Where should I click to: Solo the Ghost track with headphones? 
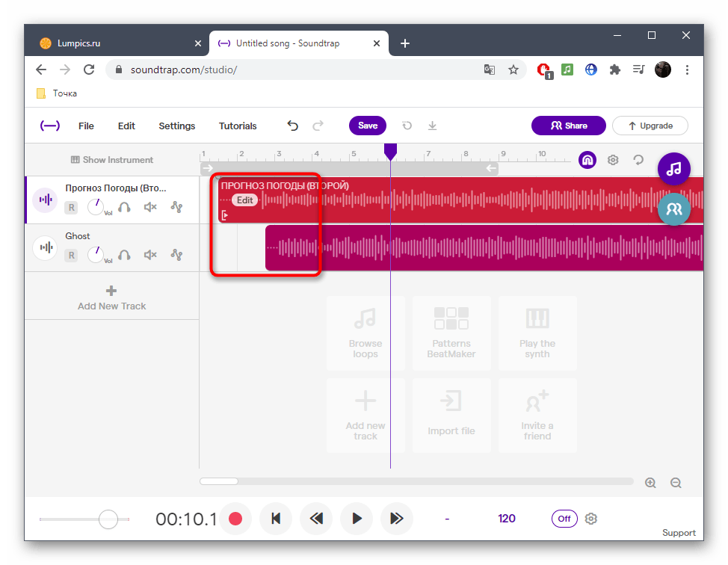click(x=124, y=255)
